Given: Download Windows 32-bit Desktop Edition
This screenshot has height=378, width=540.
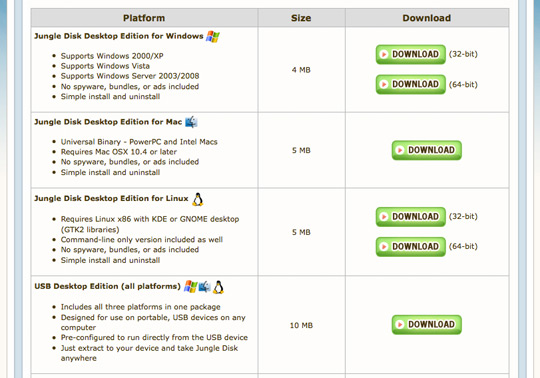Looking at the screenshot, I should pos(411,54).
